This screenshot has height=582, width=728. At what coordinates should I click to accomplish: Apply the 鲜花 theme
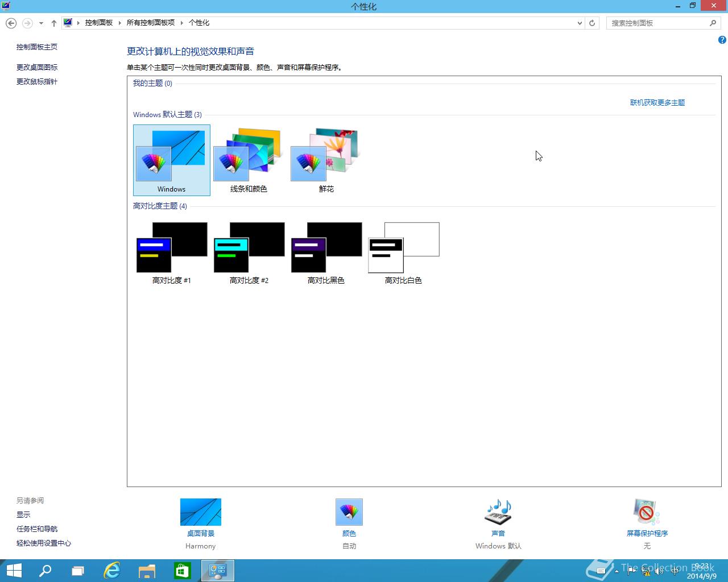point(326,160)
